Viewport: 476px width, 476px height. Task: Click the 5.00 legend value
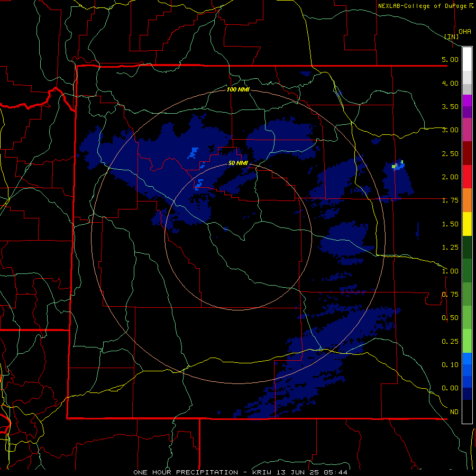pos(450,59)
